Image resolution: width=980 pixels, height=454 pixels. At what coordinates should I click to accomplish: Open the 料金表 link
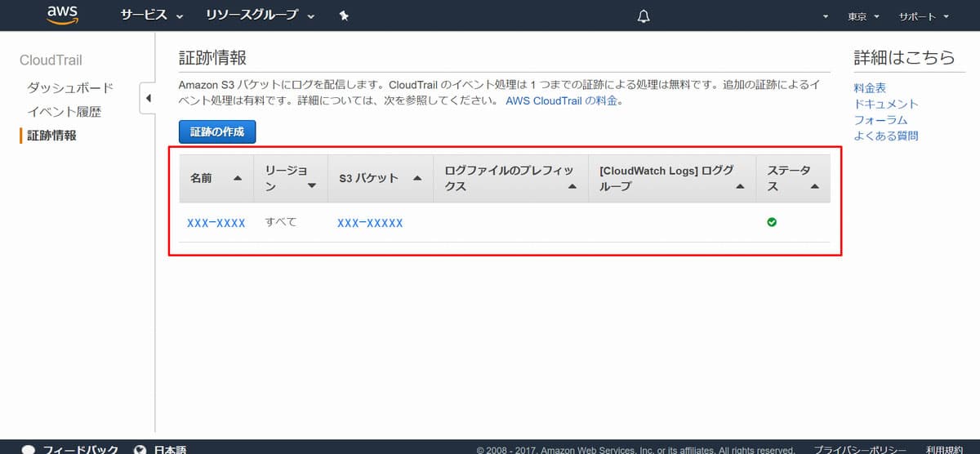870,88
